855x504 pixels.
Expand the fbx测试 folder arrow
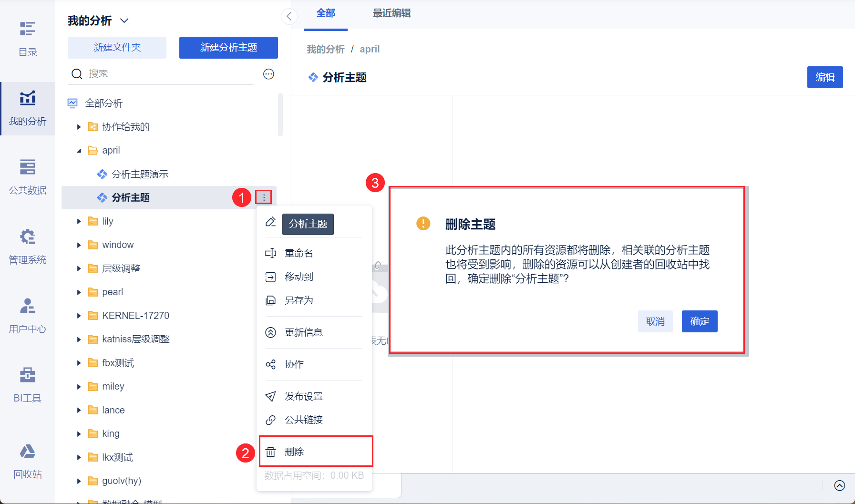tap(79, 363)
